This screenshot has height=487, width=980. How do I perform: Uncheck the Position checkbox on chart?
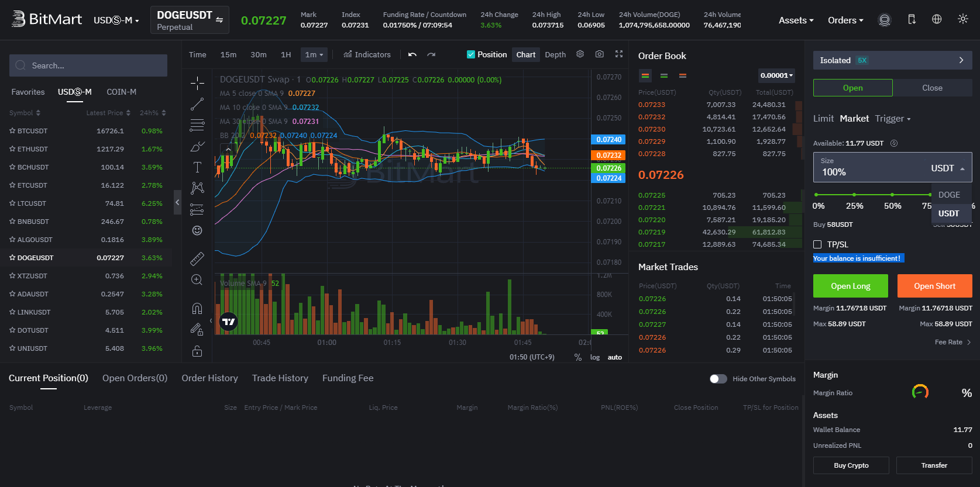click(471, 54)
